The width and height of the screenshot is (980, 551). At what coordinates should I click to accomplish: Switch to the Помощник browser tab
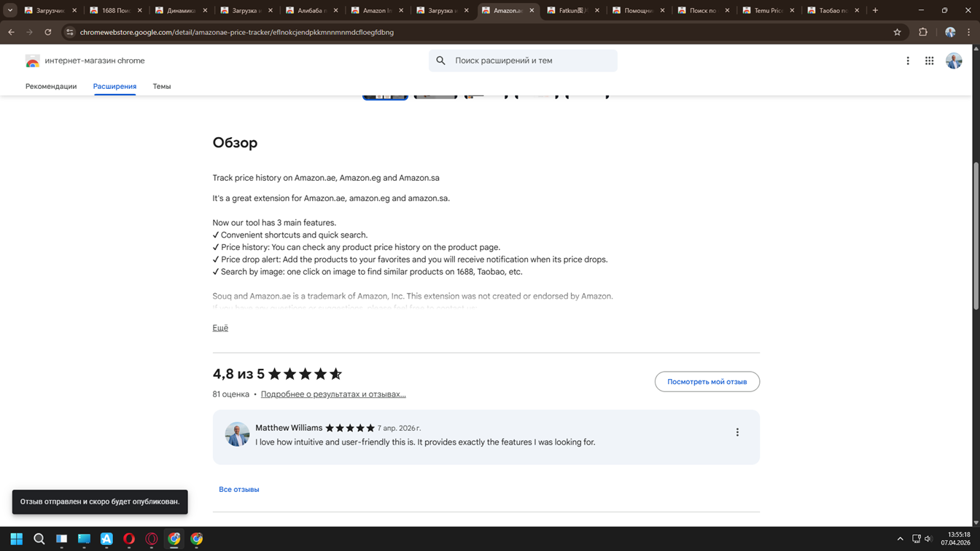pyautogui.click(x=637, y=10)
